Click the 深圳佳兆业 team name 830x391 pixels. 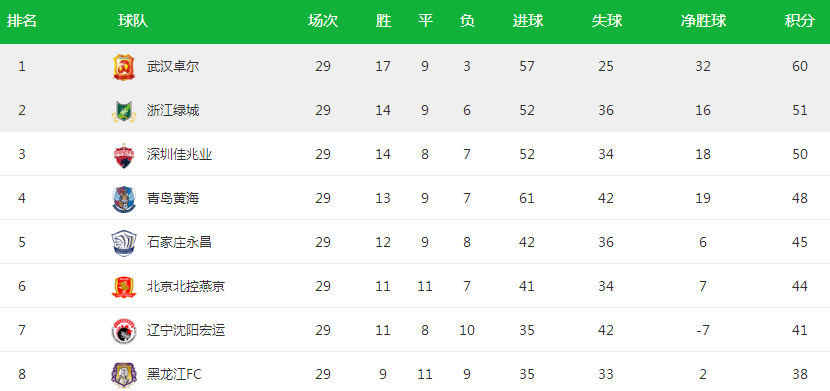pyautogui.click(x=179, y=154)
